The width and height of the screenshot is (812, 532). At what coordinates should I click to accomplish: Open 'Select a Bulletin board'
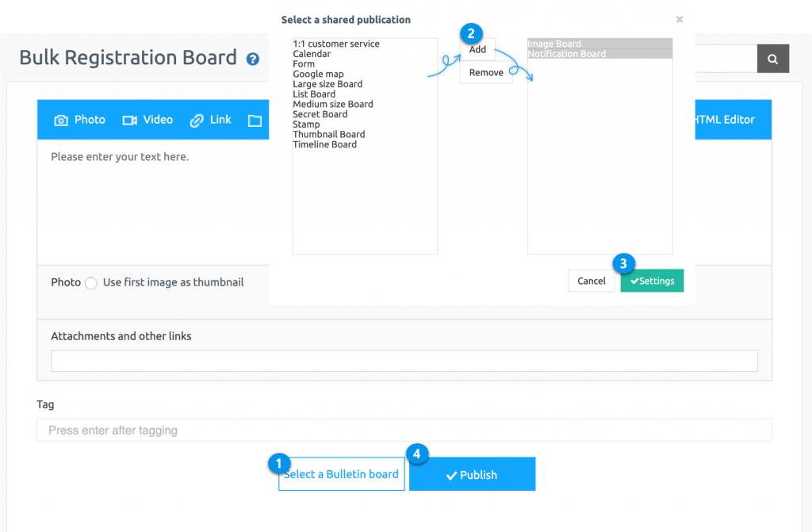[341, 473]
